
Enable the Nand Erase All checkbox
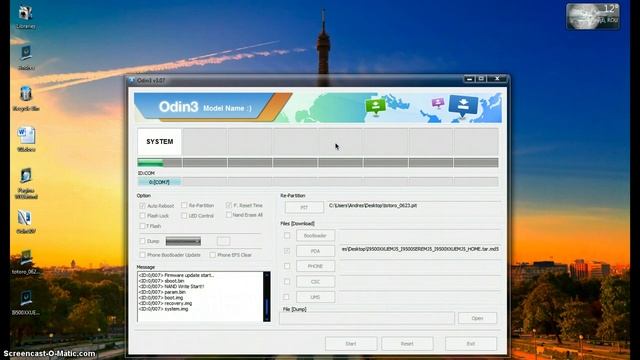[x=229, y=215]
